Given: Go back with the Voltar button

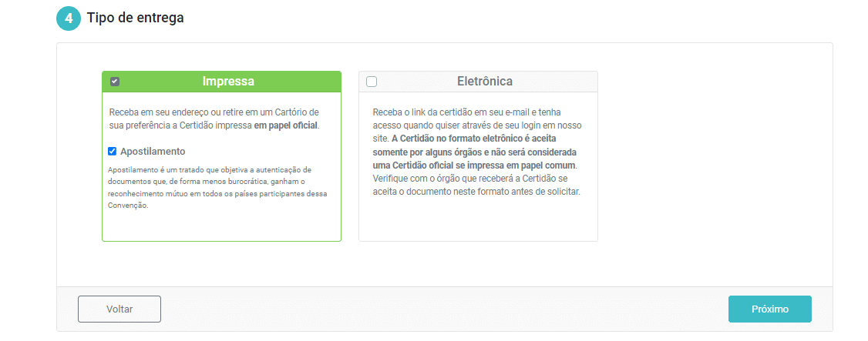Looking at the screenshot, I should (119, 309).
